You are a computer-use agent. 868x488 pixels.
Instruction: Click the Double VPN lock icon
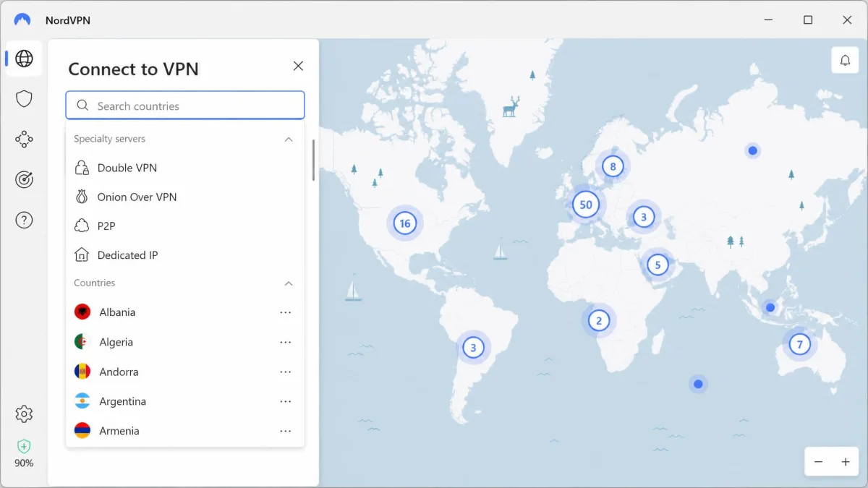point(82,168)
